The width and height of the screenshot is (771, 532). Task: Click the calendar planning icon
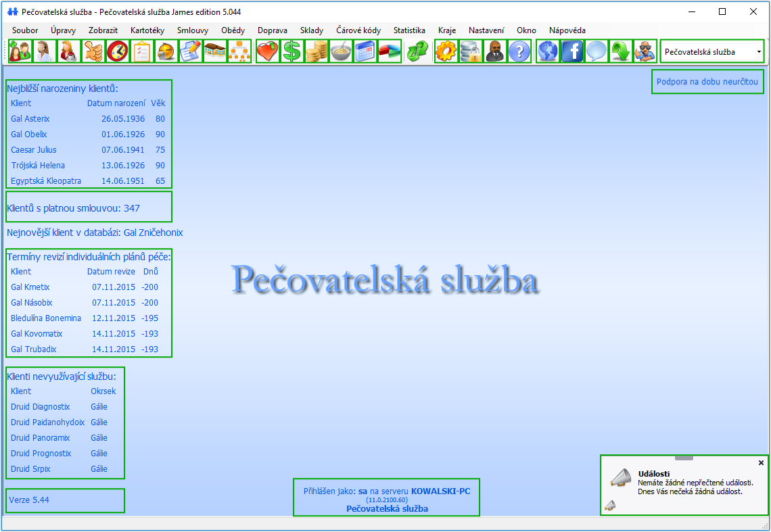365,51
